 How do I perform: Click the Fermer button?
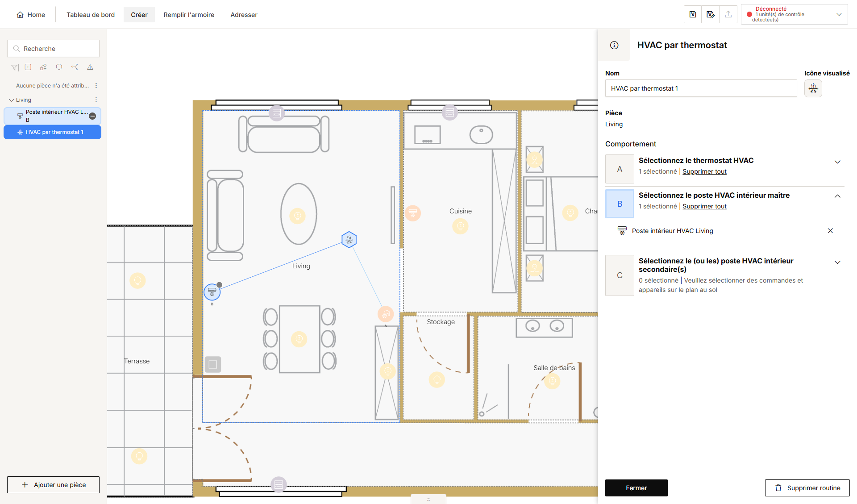(636, 488)
